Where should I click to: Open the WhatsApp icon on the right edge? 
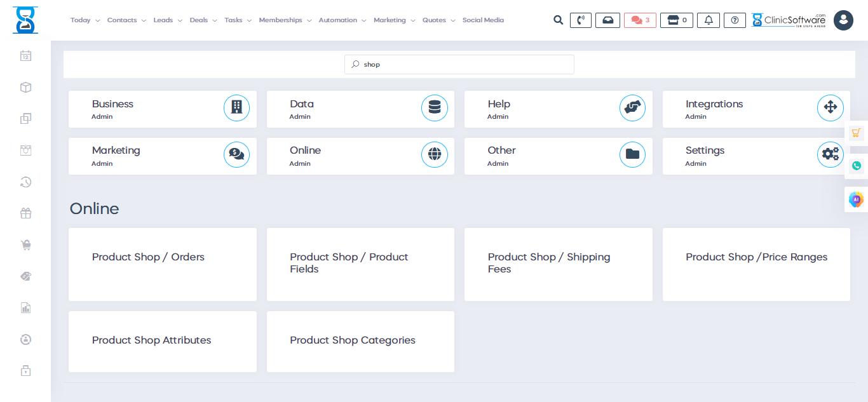856,165
